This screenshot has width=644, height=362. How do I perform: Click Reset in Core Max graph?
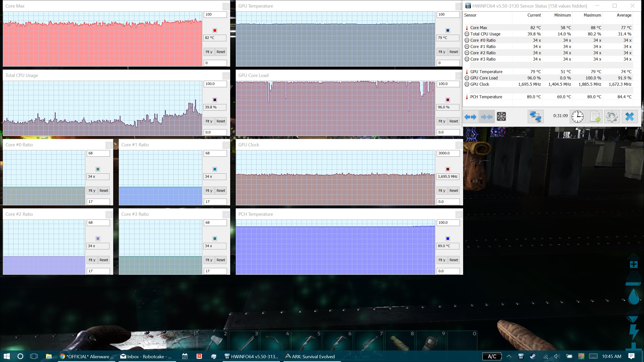[221, 52]
